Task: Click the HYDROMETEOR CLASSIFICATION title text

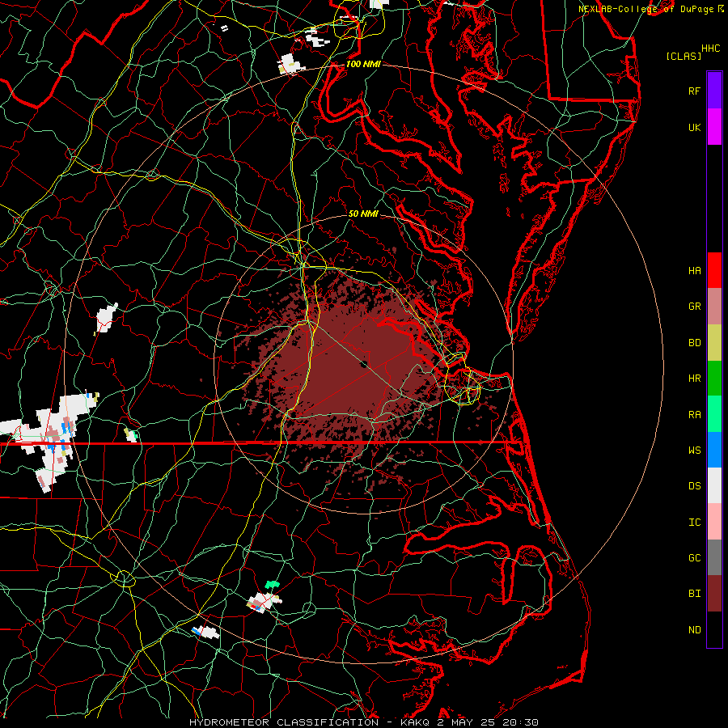Action: click(284, 722)
